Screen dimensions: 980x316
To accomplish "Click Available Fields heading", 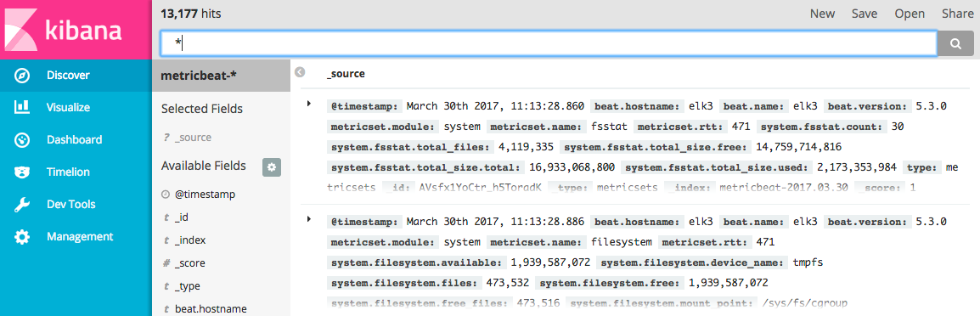I will pos(203,166).
